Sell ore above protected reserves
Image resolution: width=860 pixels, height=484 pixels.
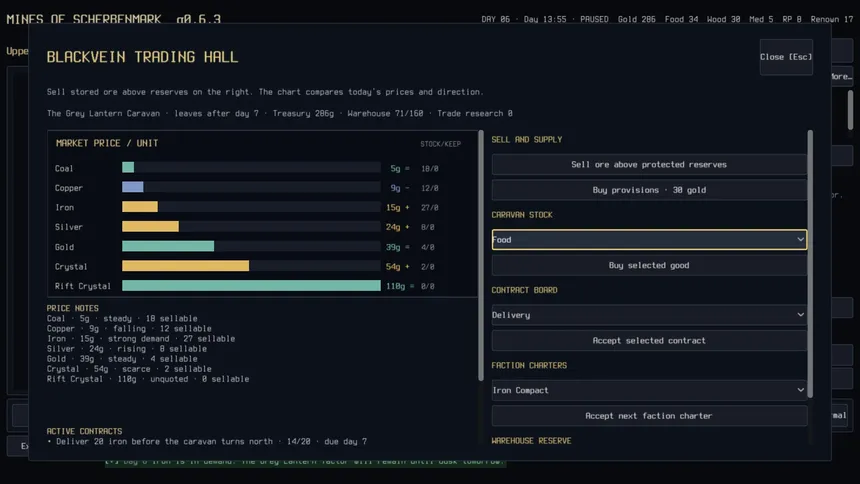click(649, 165)
